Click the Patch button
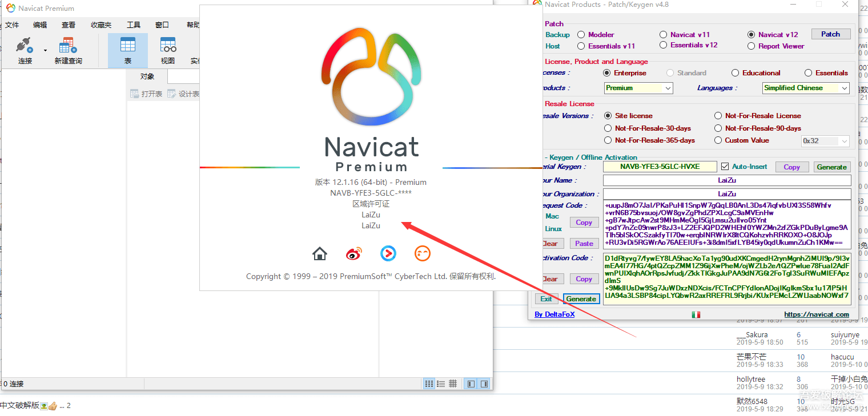Screen dimensions: 868x416 click(831, 34)
